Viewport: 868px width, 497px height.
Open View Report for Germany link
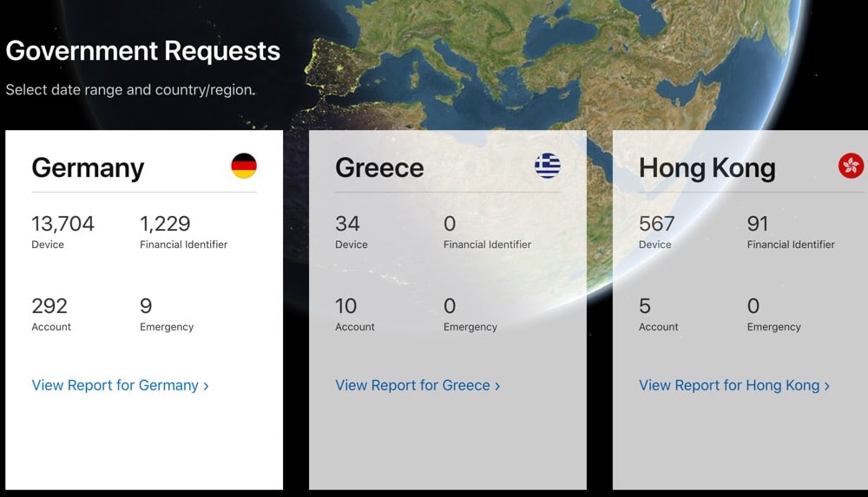[x=120, y=385]
